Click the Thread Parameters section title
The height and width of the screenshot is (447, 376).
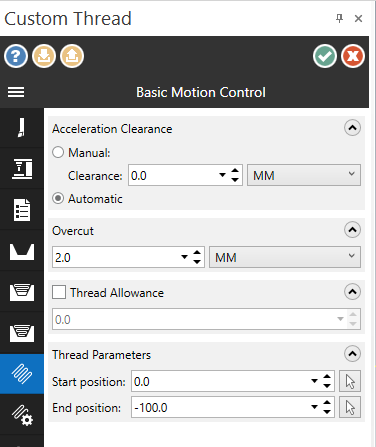101,355
